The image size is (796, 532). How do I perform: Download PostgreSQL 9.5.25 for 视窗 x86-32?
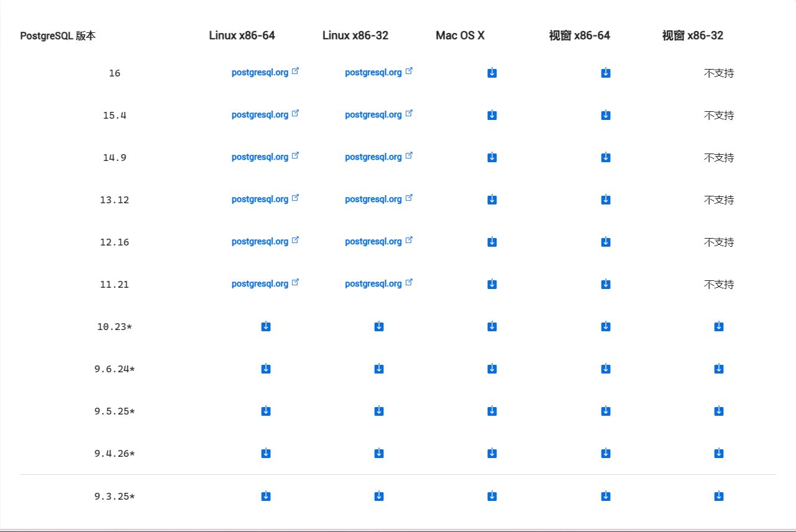click(x=719, y=411)
